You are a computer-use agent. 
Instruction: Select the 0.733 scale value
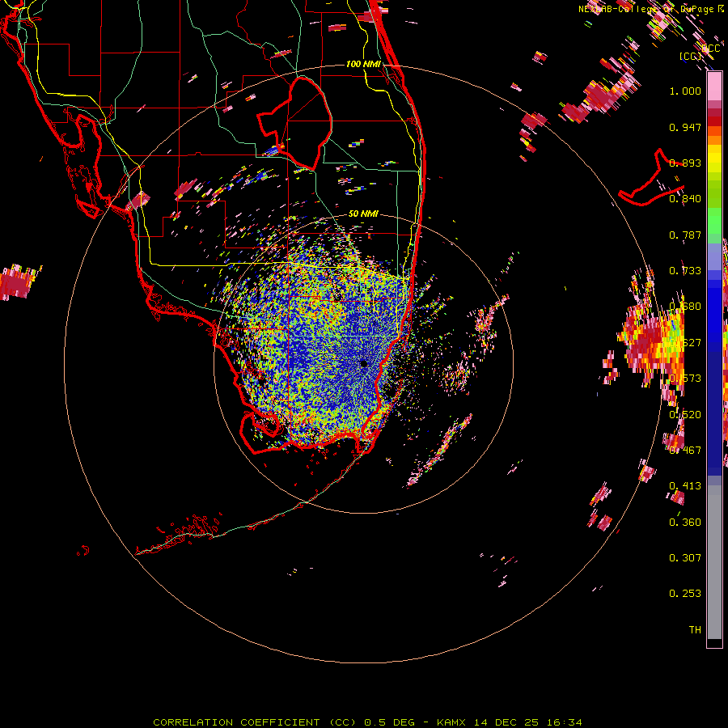tap(685, 271)
